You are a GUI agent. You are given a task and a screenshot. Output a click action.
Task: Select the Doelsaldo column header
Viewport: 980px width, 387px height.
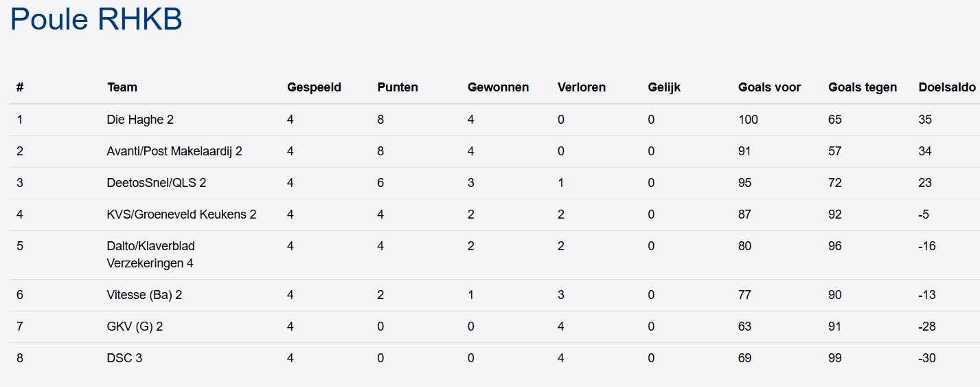946,87
